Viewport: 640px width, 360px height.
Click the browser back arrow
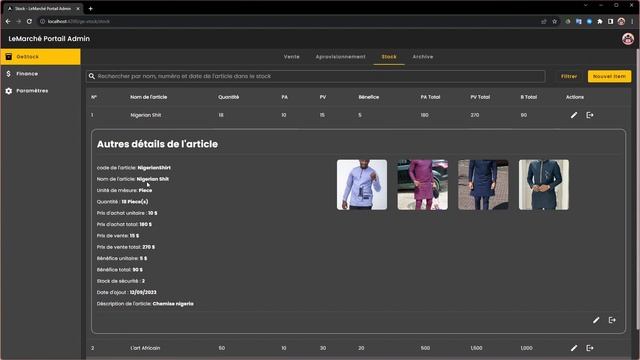(x=8, y=21)
